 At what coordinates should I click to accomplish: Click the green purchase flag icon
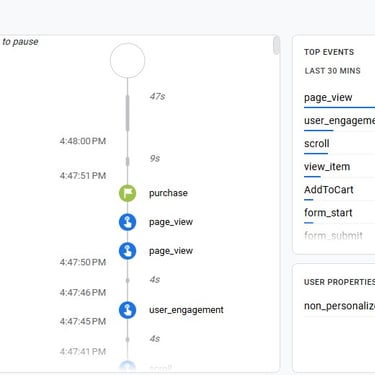(127, 193)
